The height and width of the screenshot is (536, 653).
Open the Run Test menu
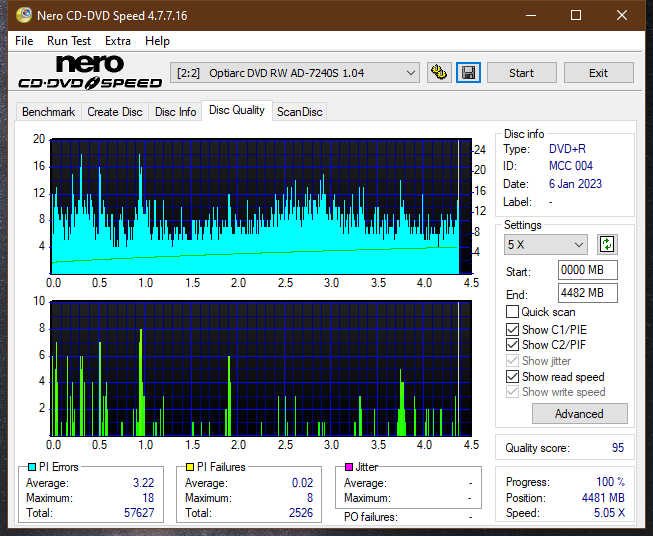pos(69,41)
